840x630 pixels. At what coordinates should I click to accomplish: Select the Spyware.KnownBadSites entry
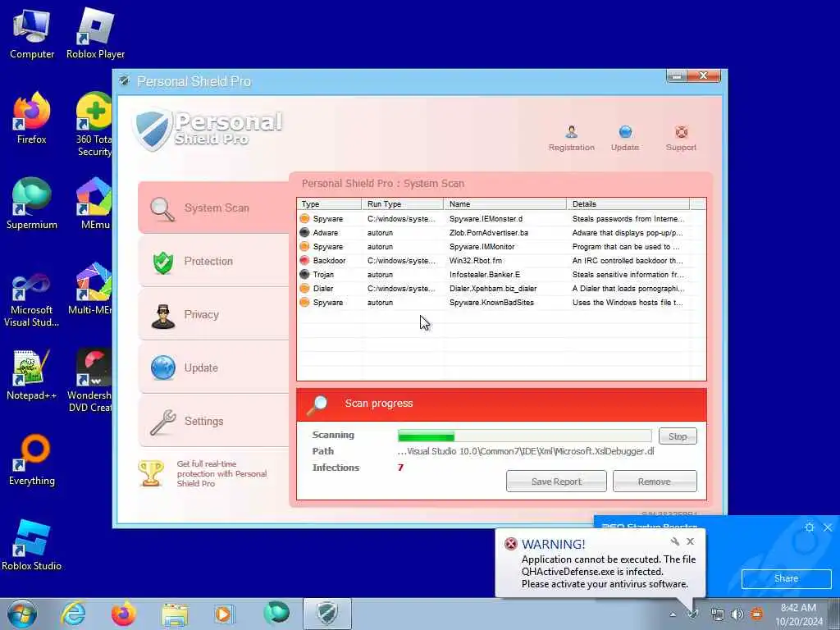click(501, 302)
